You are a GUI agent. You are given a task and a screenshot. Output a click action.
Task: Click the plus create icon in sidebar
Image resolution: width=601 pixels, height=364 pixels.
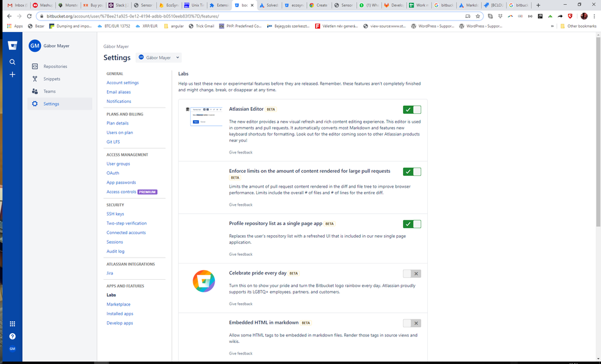tap(12, 75)
